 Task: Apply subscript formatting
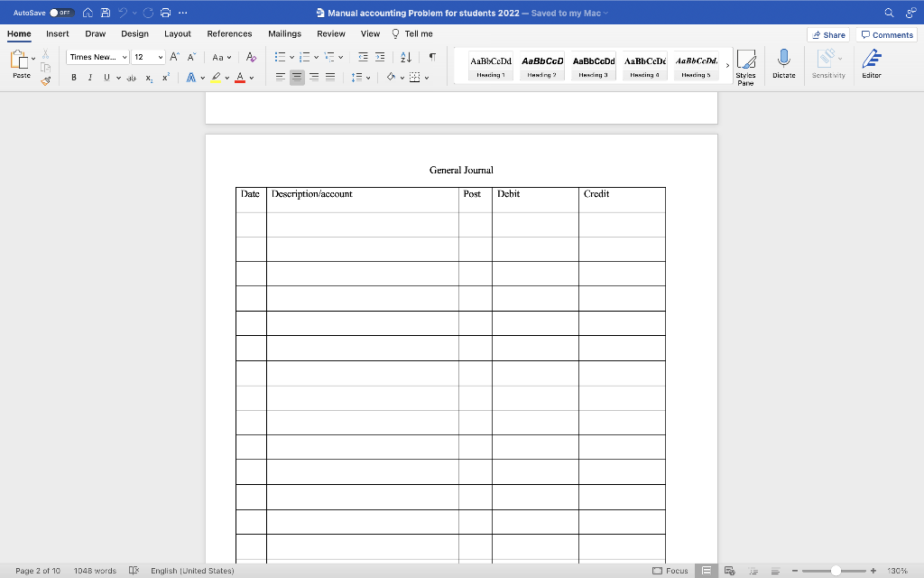coord(149,78)
